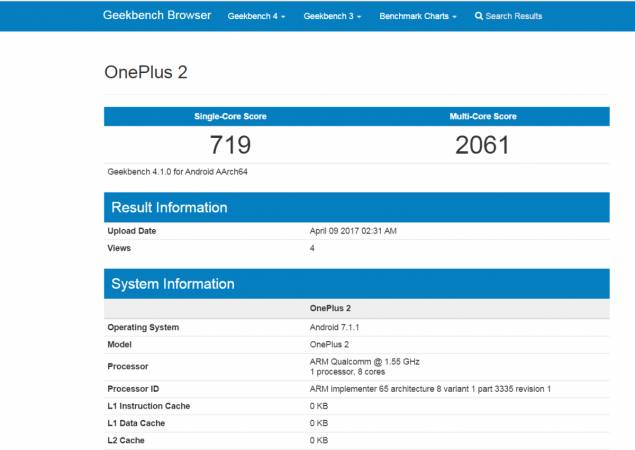635x450 pixels.
Task: Expand the Geekbench 3 dropdown menu
Action: (332, 16)
